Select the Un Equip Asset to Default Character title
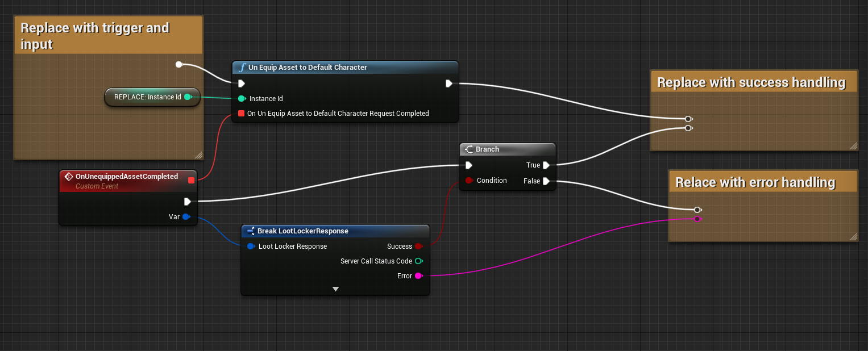The image size is (868, 351). point(308,68)
